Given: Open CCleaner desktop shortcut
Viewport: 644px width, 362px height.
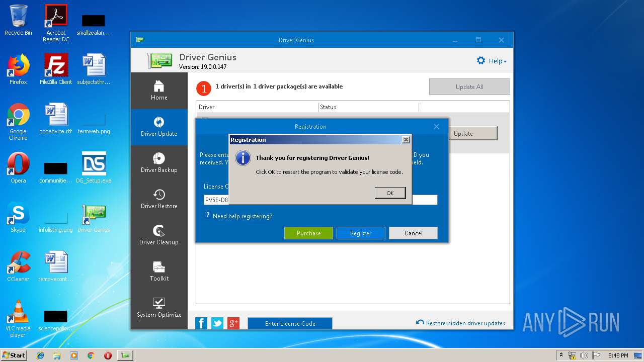Looking at the screenshot, I should tap(18, 266).
